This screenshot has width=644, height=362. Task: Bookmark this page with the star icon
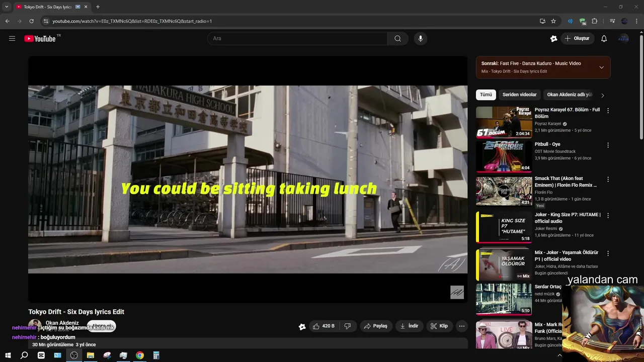553,21
